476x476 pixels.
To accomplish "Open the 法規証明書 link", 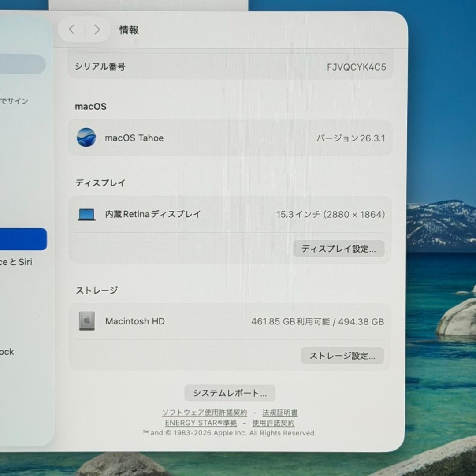I will (279, 413).
